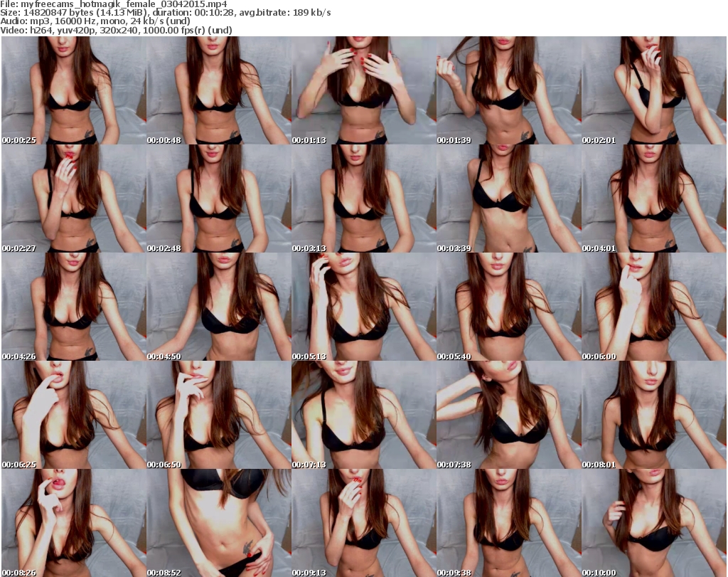Select the thumbnail at 00:04:26
The image size is (728, 577).
[x=73, y=307]
